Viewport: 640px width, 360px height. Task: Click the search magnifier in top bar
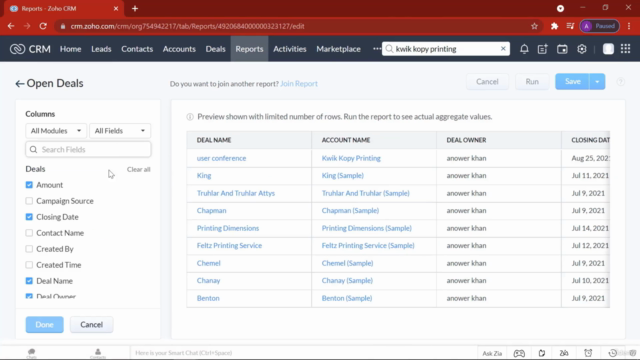click(389, 49)
